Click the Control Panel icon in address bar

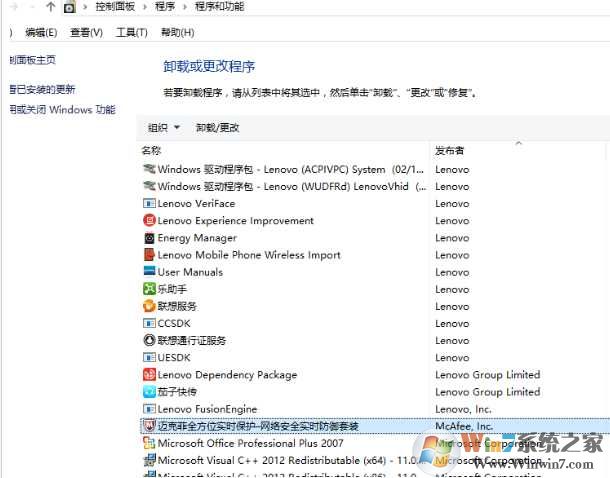(x=70, y=7)
